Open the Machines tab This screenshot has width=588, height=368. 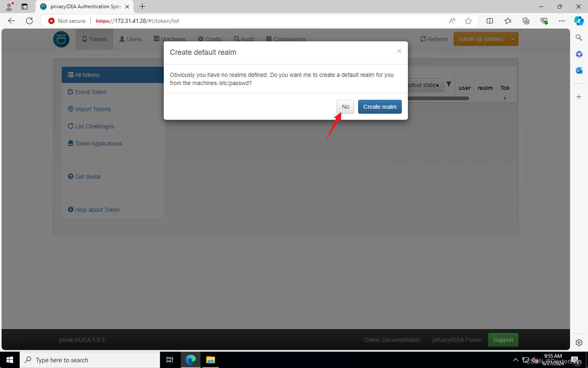pyautogui.click(x=169, y=39)
